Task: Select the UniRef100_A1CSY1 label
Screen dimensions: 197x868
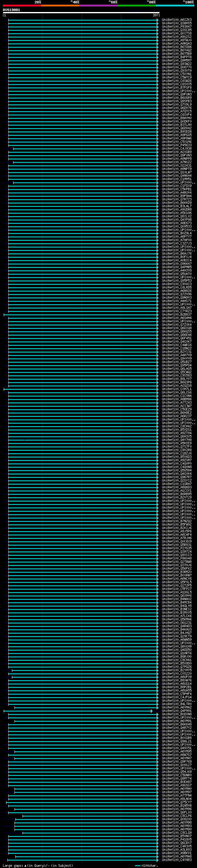Action: coord(177,491)
